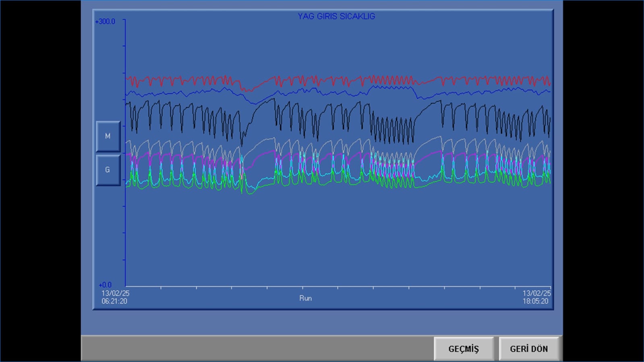Open the GEÇMİŞ history view
Image resolution: width=644 pixels, height=362 pixels.
click(x=464, y=349)
